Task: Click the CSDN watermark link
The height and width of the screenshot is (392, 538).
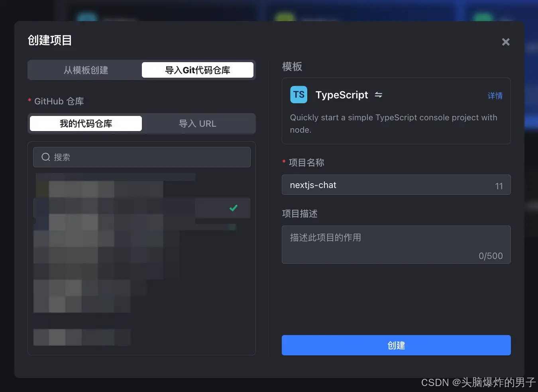Action: tap(478, 382)
